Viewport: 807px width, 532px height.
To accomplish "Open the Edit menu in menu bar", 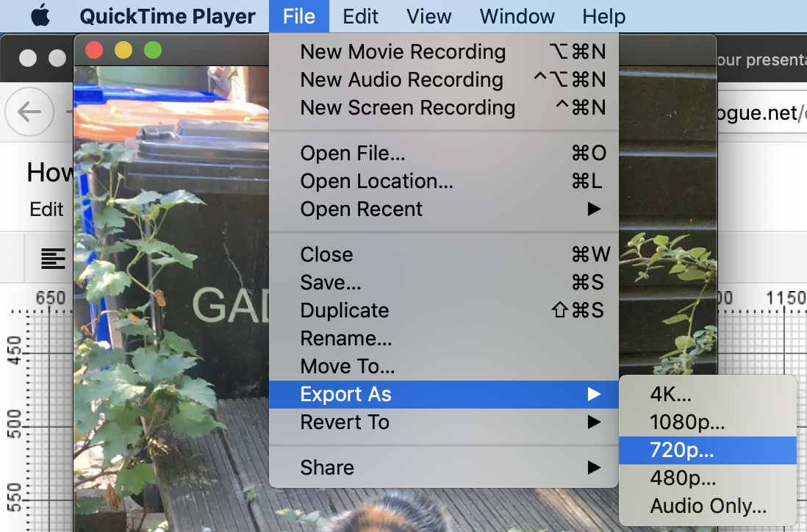I will pos(361,16).
